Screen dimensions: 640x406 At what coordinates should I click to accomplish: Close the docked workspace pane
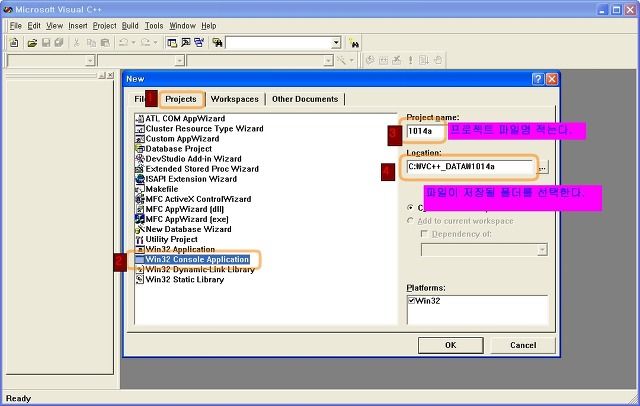tap(110, 75)
